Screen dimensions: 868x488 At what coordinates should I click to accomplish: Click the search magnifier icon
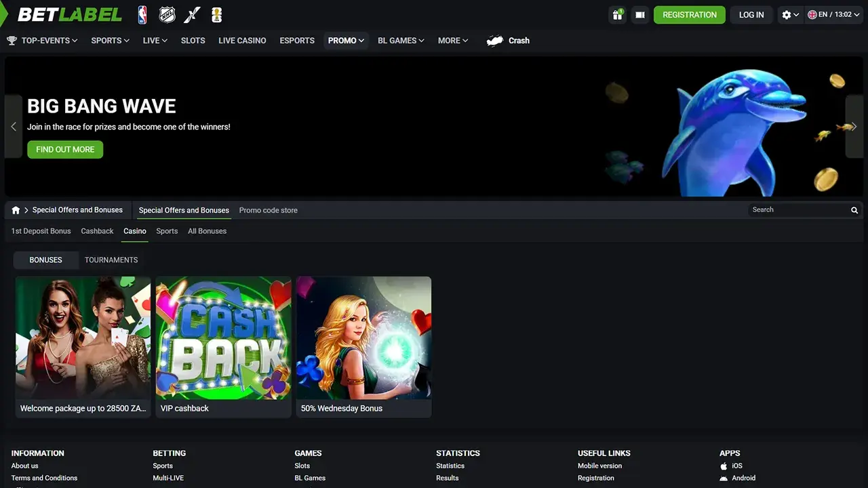pyautogui.click(x=854, y=210)
